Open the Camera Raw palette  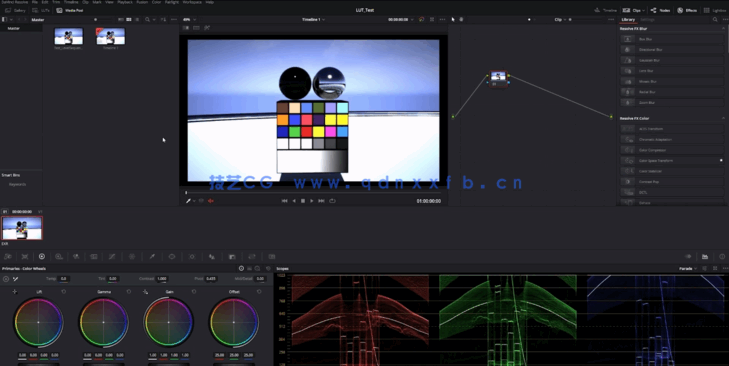point(8,256)
